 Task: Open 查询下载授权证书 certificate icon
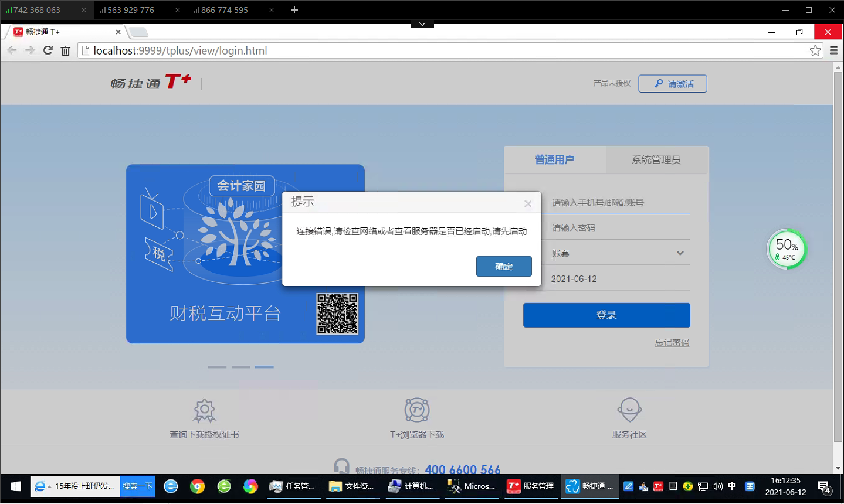[205, 411]
